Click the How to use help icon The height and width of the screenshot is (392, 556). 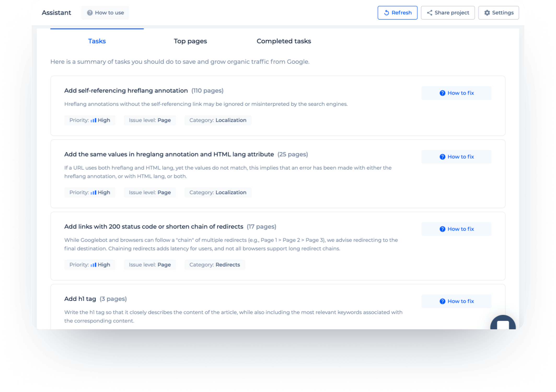tap(89, 13)
